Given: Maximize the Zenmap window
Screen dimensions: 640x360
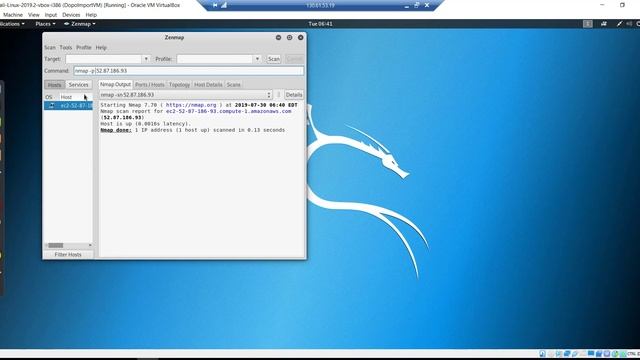Looking at the screenshot, I should [x=289, y=38].
